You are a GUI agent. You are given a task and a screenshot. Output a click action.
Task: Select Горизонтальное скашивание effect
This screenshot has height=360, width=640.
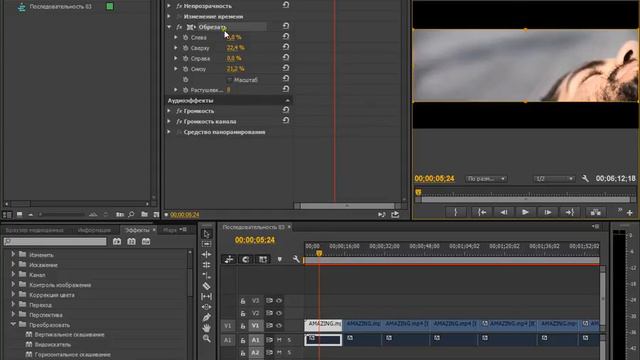click(73, 355)
